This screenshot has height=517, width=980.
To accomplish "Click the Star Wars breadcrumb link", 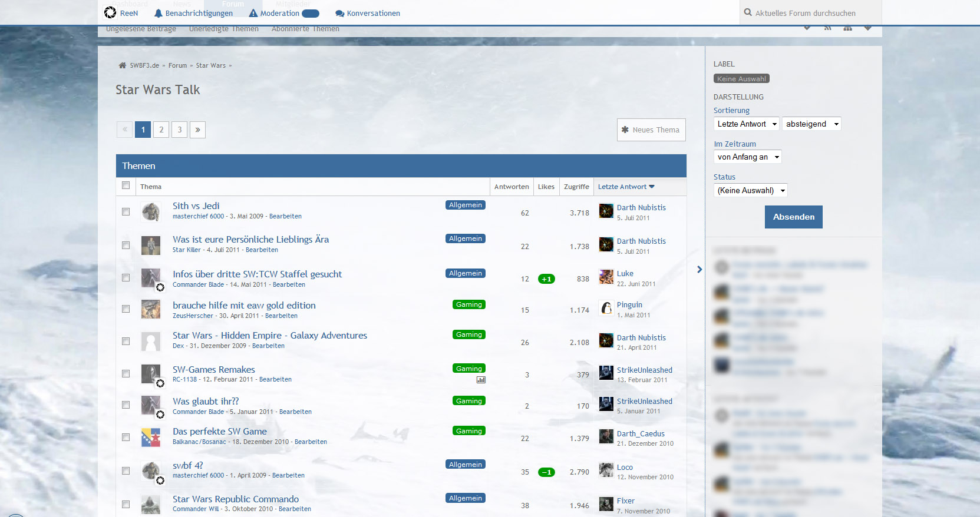I will [x=210, y=65].
